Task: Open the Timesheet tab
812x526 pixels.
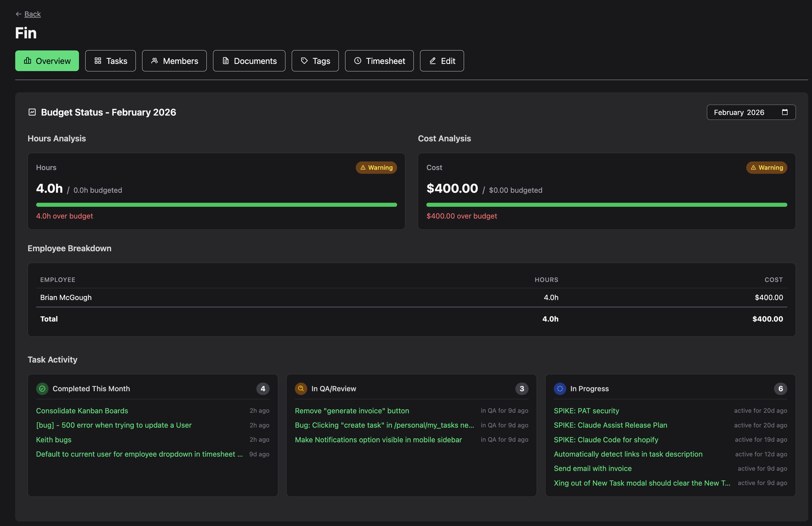Action: coord(379,61)
